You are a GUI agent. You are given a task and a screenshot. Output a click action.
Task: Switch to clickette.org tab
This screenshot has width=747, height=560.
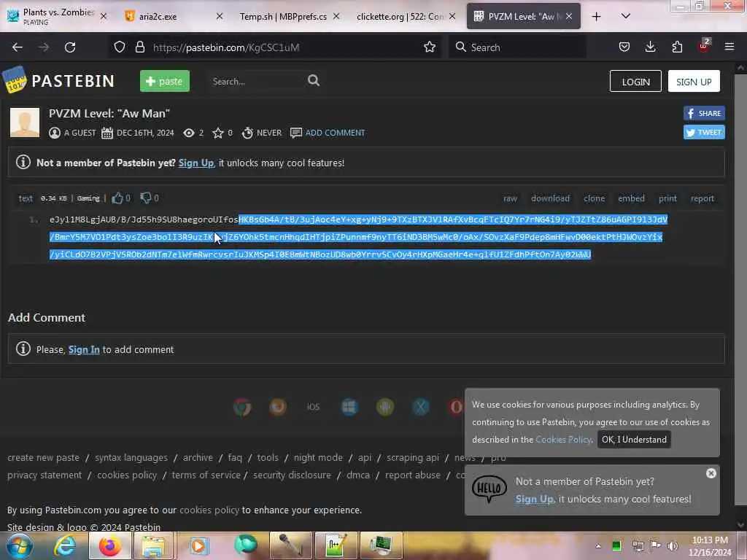[x=406, y=17]
